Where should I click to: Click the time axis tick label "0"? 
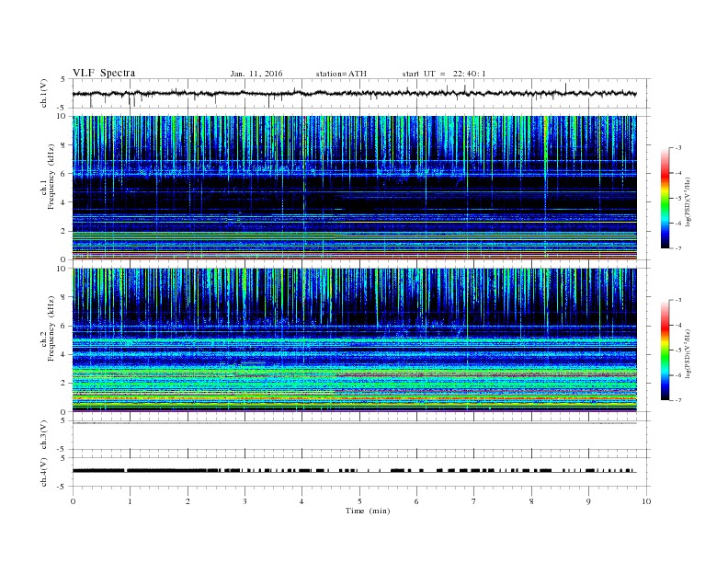tap(73, 501)
